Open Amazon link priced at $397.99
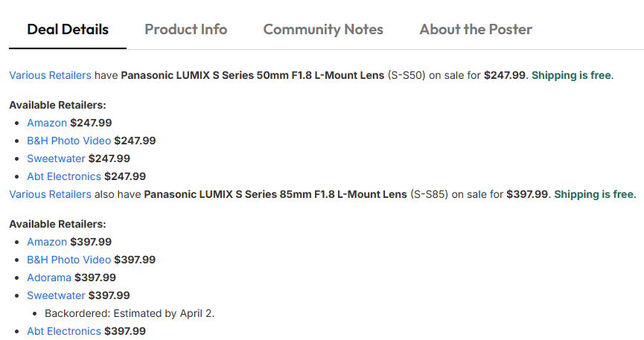Screen dimensions: 644x340 coord(47,242)
